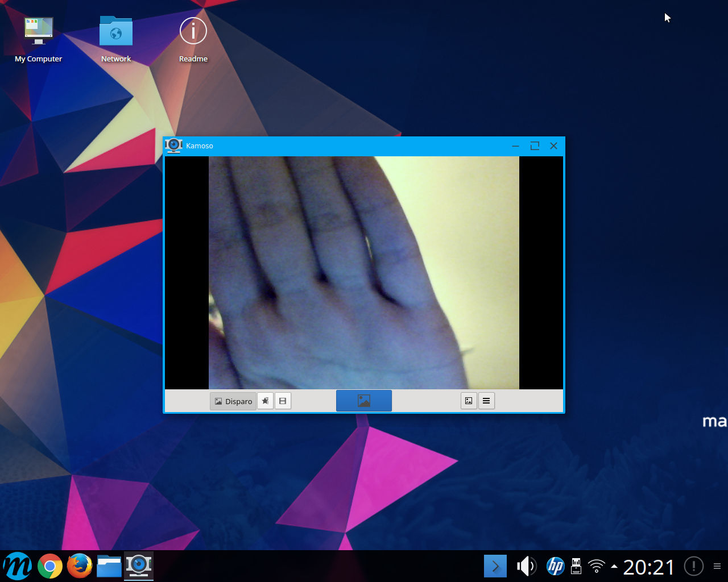Open the removable USB device tray icon
This screenshot has width=728, height=582.
[x=576, y=566]
